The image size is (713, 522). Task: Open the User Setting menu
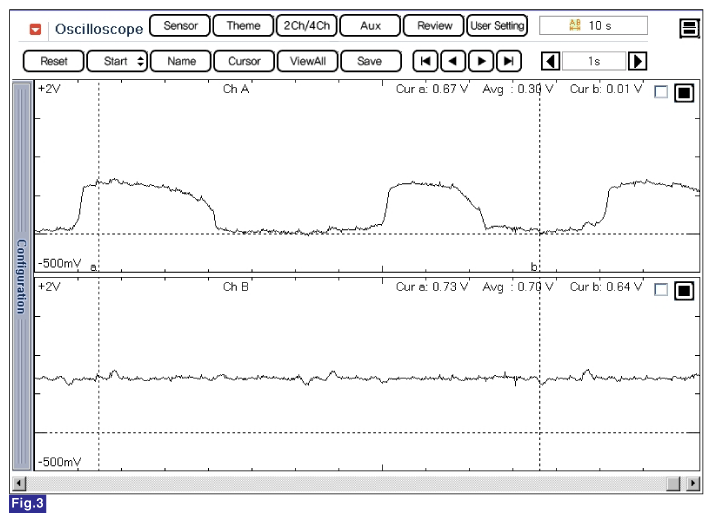pyautogui.click(x=497, y=26)
